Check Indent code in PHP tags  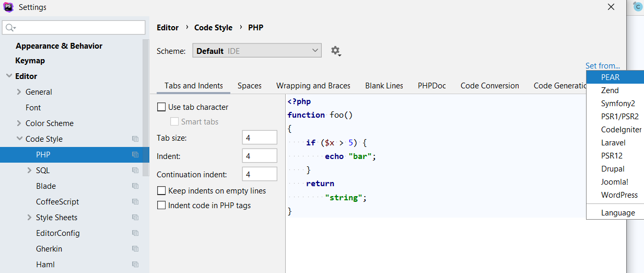point(162,206)
